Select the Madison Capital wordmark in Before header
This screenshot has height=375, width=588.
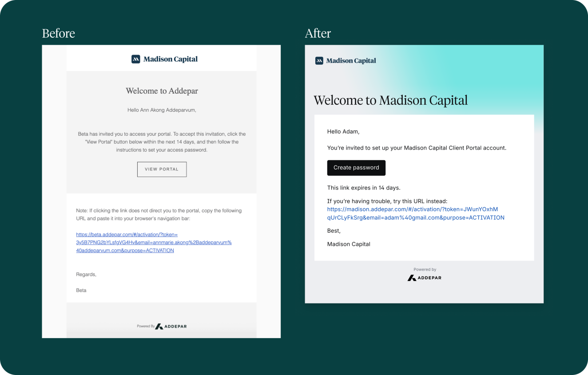(171, 59)
